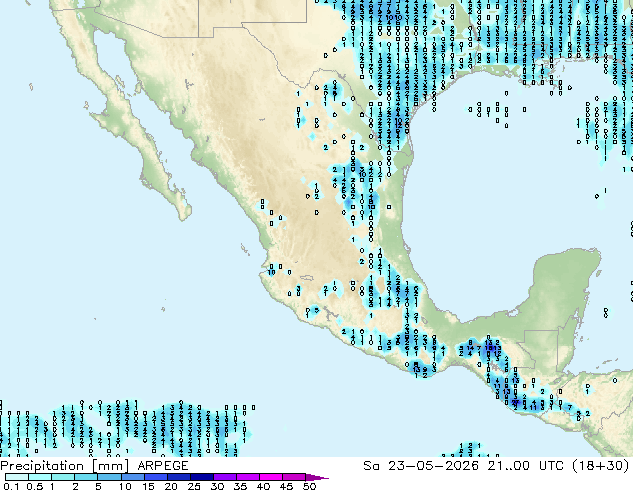Click the 45–50 mm legend color swatch

[293, 477]
